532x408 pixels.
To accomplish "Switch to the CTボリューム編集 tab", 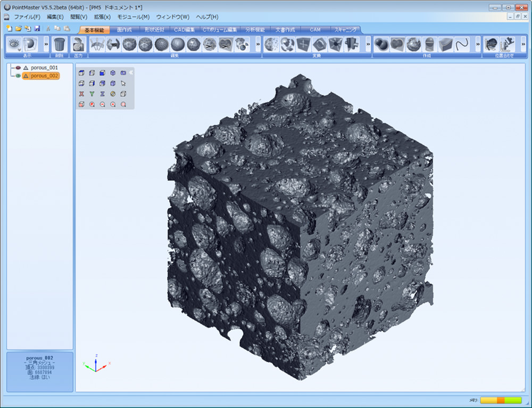I will click(220, 30).
